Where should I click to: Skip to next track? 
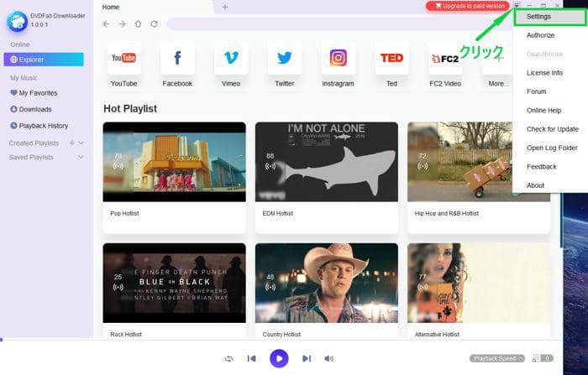coord(307,358)
